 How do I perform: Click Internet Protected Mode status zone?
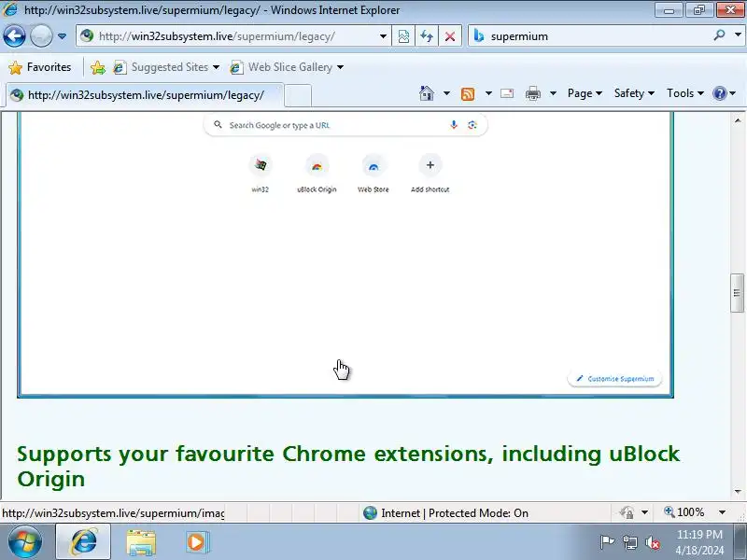pyautogui.click(x=445, y=512)
